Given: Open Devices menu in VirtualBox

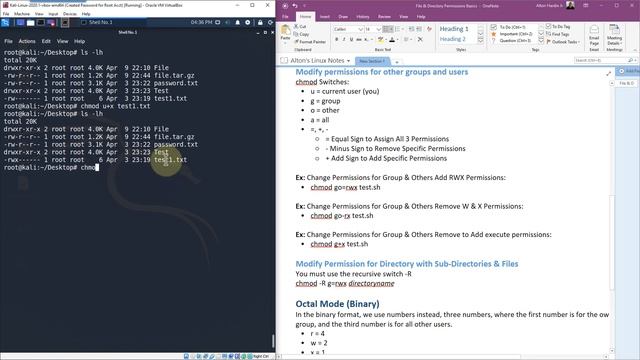Looking at the screenshot, I should [x=69, y=13].
